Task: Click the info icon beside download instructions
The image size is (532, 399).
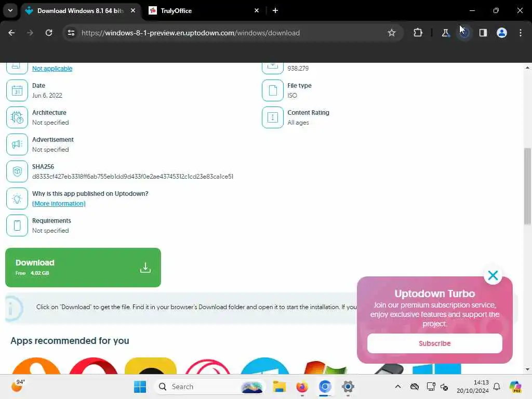Action: 13,309
